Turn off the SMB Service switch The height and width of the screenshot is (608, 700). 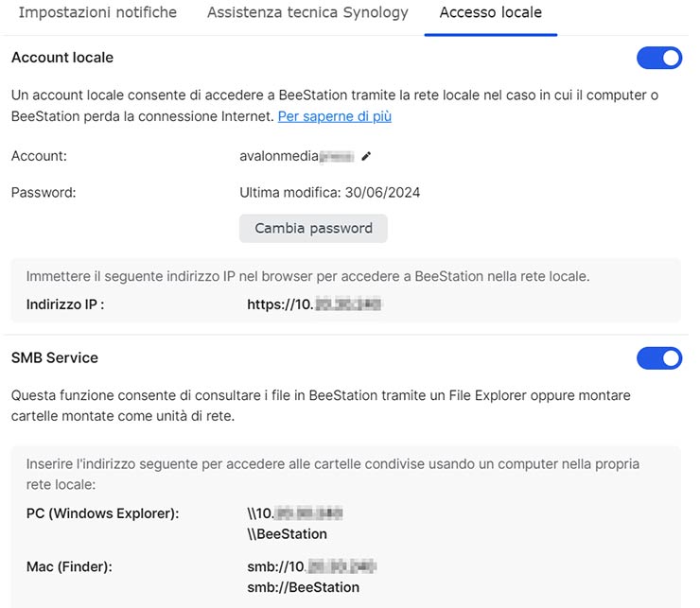[x=658, y=358]
